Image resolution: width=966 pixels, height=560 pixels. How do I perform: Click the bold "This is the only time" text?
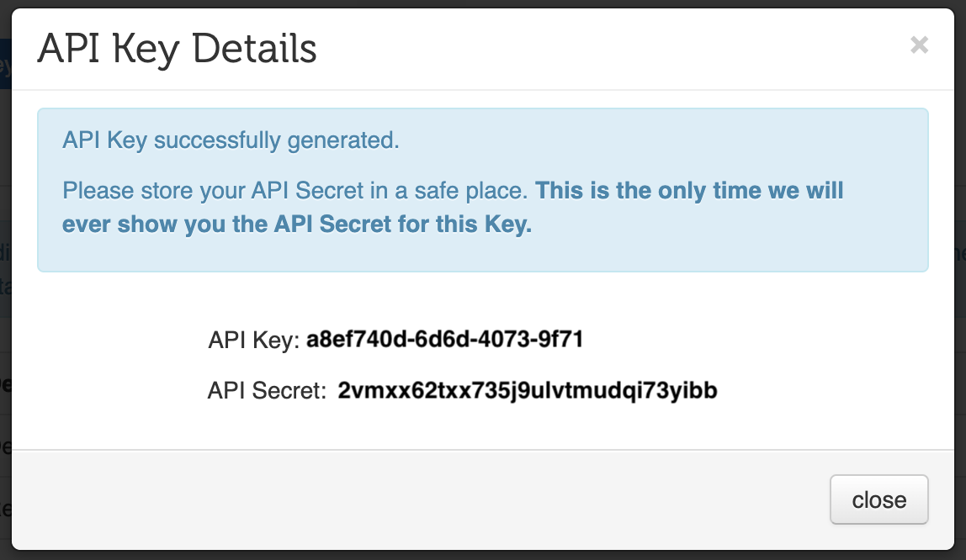point(689,190)
